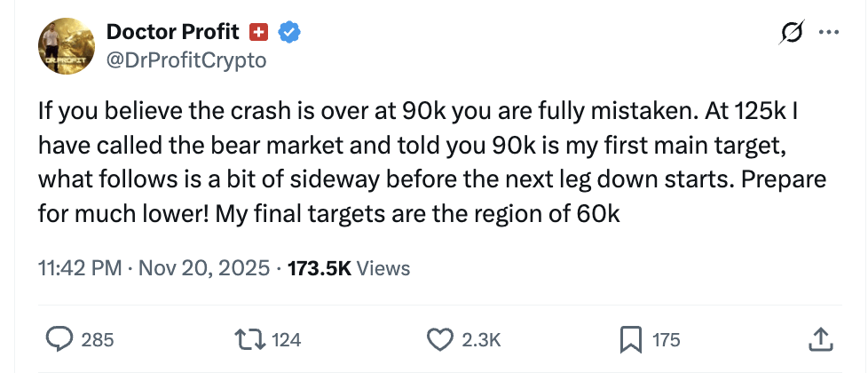
Task: Open the @DrProfitCrypto handle link
Action: tap(185, 60)
